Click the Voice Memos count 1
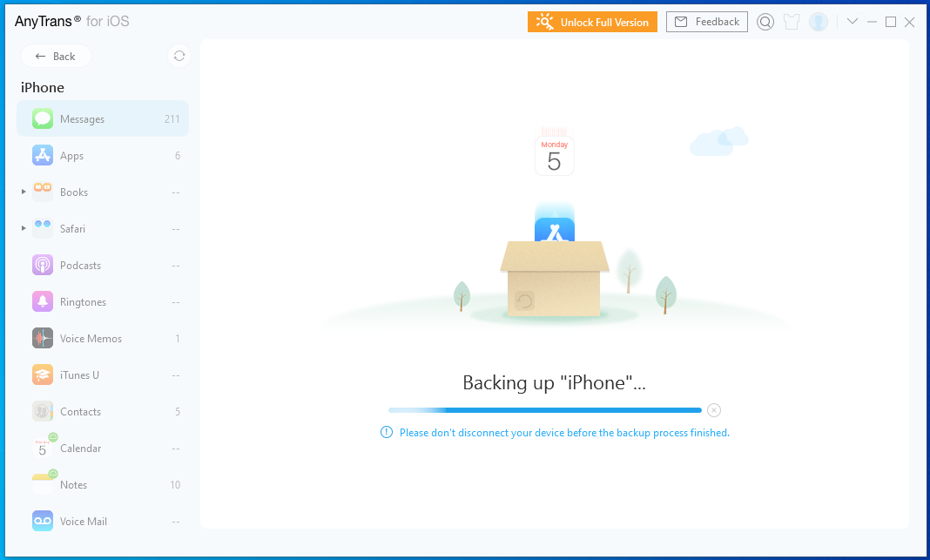 [178, 339]
